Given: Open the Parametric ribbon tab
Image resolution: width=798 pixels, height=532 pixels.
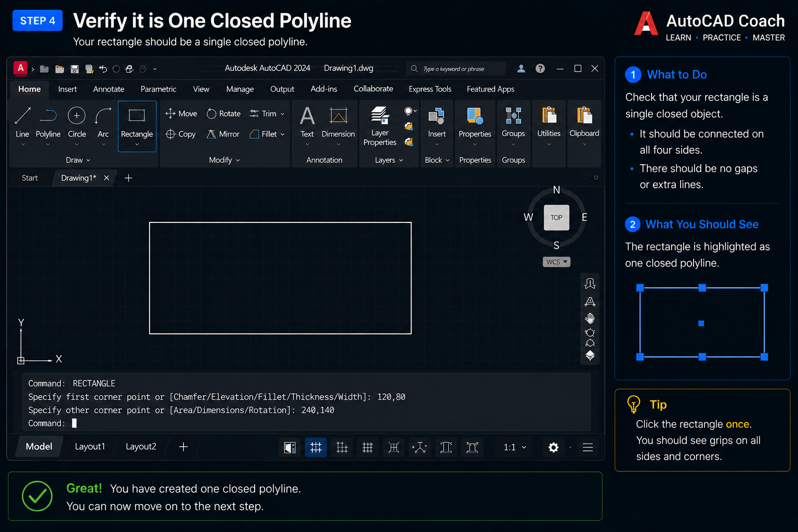Looking at the screenshot, I should click(158, 89).
